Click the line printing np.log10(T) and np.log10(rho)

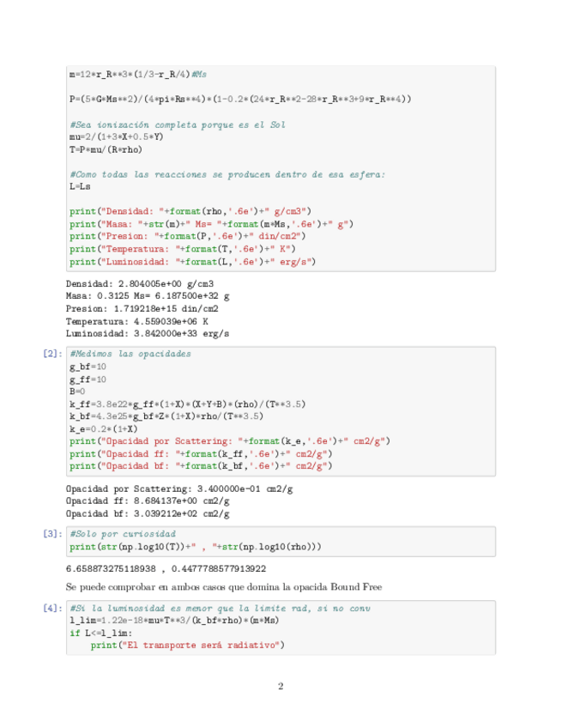point(196,547)
